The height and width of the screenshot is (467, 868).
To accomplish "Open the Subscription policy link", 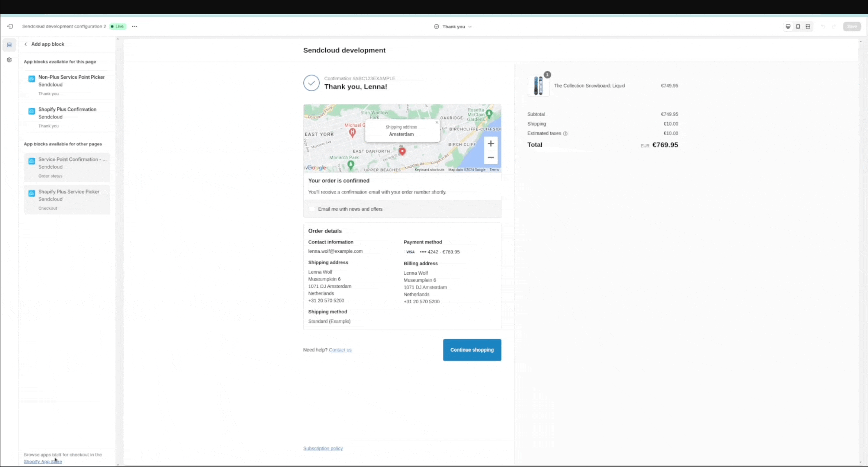I will pos(323,448).
